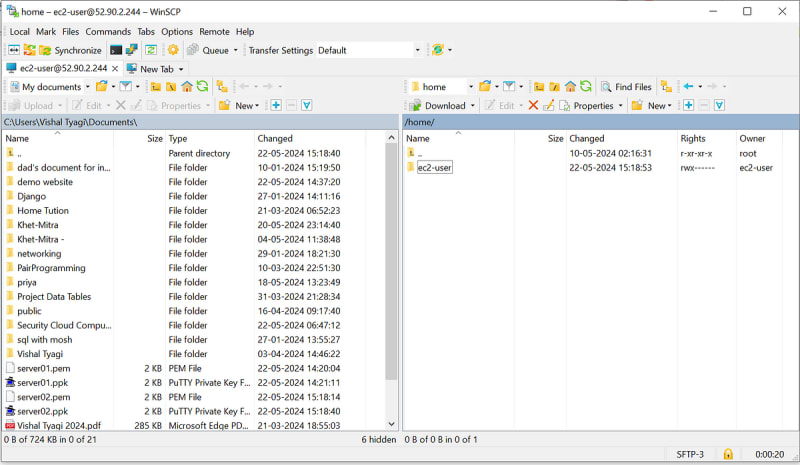Navigate back with the remote panel blue arrow
Screen dimensions: 800x465
pos(688,87)
